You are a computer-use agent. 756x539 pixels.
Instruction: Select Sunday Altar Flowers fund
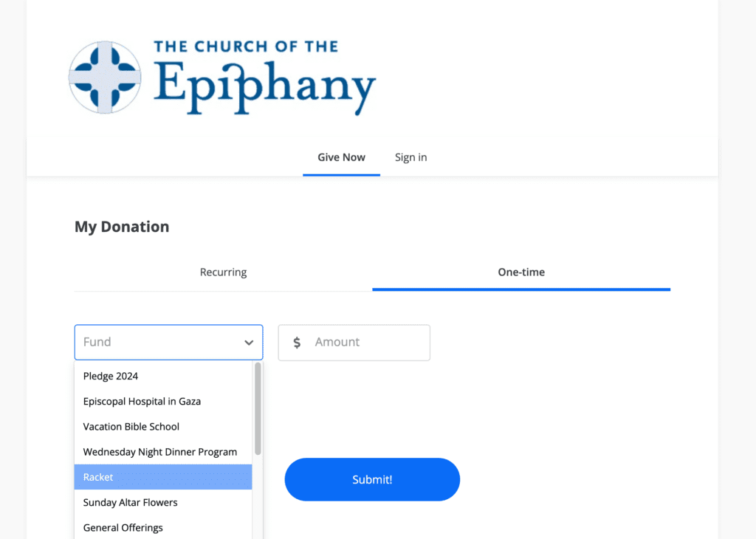pyautogui.click(x=163, y=502)
